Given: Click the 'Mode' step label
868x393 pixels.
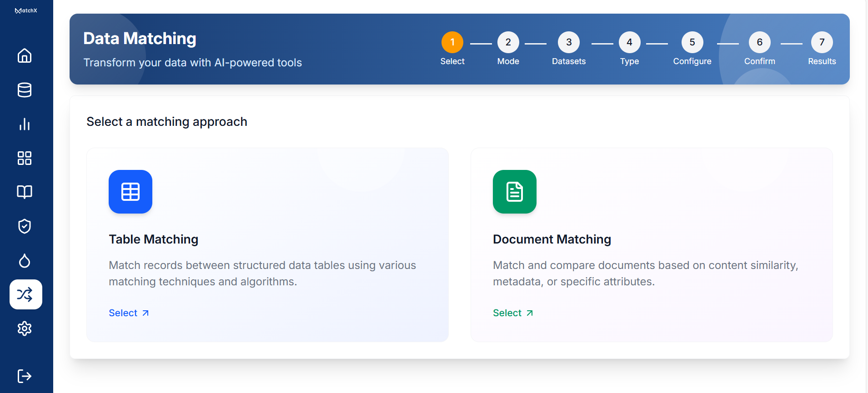Looking at the screenshot, I should coord(508,61).
